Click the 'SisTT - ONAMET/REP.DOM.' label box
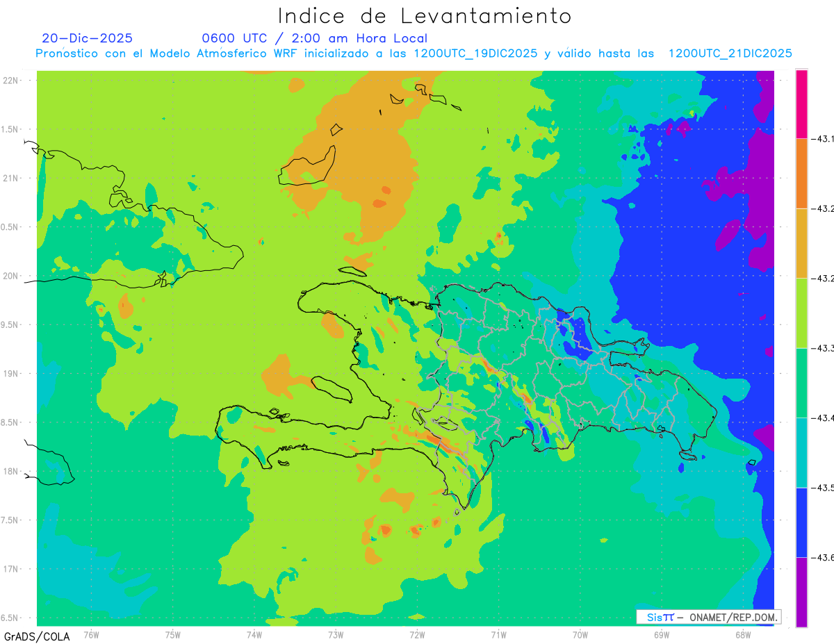Viewport: 834px width, 644px height. (x=709, y=617)
